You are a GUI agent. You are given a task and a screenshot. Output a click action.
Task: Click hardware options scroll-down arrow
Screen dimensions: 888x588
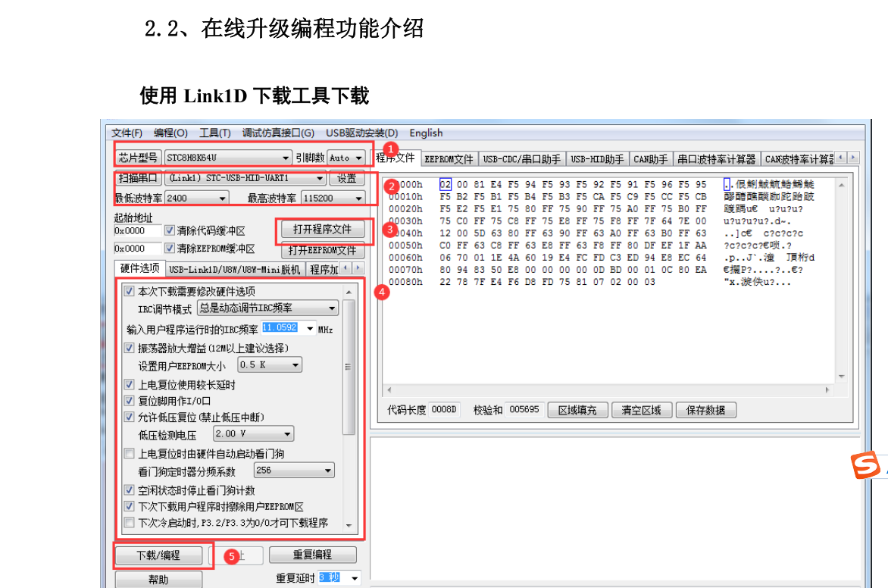click(x=349, y=526)
